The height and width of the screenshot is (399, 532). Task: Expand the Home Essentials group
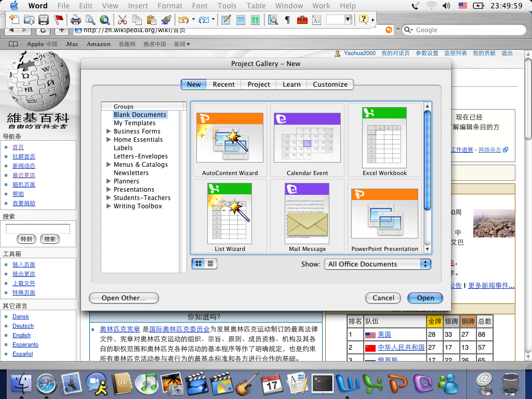point(109,139)
